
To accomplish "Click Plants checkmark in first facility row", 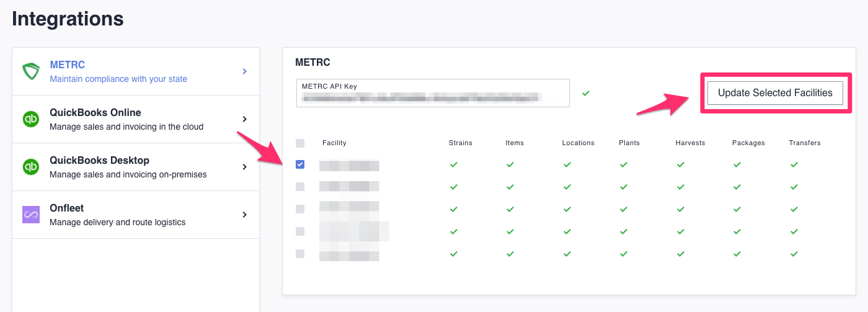I will click(624, 164).
